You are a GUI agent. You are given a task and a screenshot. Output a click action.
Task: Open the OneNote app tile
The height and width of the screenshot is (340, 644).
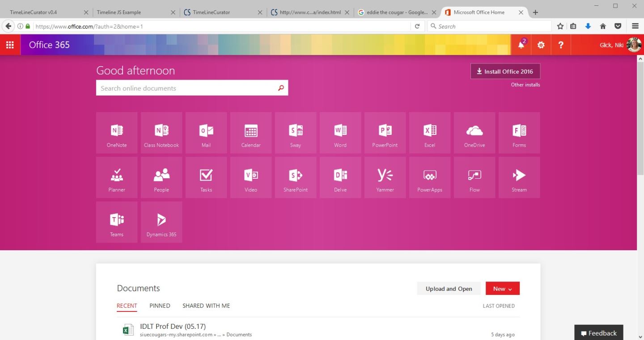click(117, 133)
